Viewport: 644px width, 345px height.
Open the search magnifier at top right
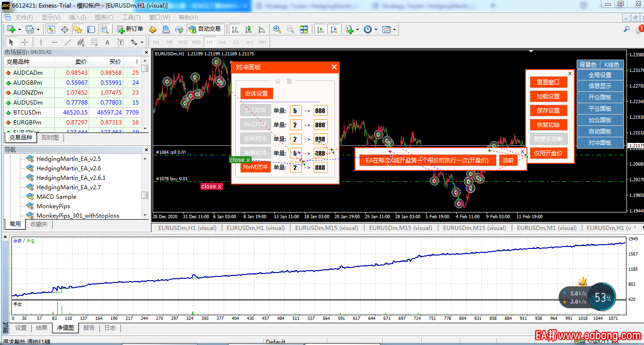(626, 29)
